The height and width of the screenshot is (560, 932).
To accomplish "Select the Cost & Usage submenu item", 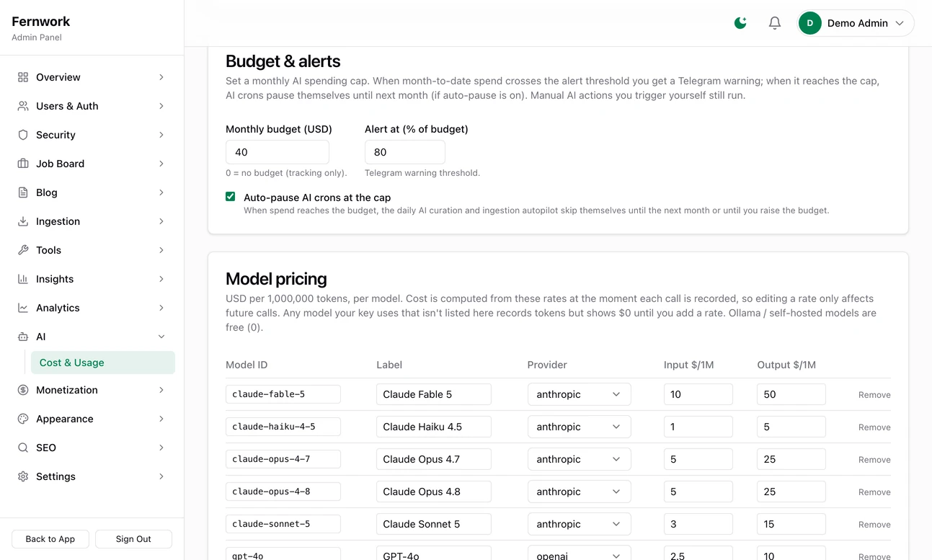I will point(102,363).
